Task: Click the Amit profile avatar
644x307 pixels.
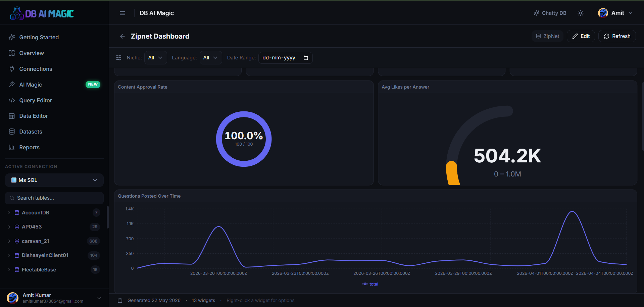Action: point(603,13)
